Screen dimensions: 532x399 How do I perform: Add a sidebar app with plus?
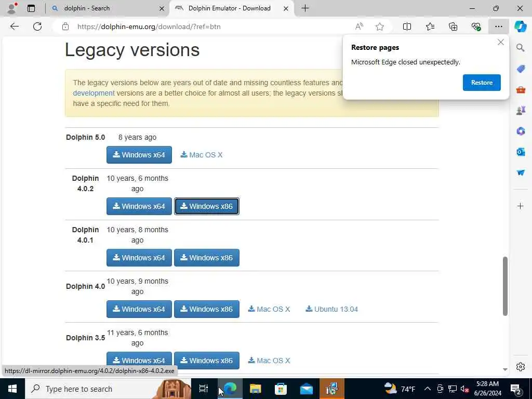pos(521,206)
